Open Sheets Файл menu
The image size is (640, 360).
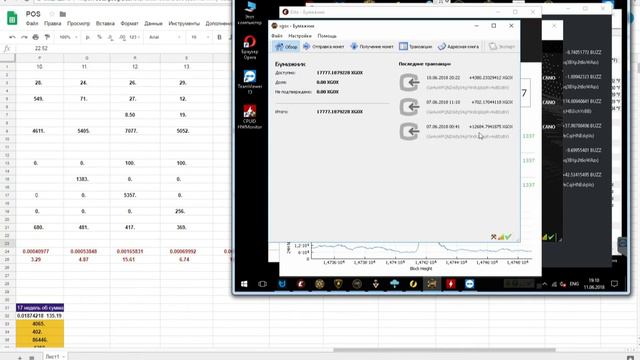32,24
